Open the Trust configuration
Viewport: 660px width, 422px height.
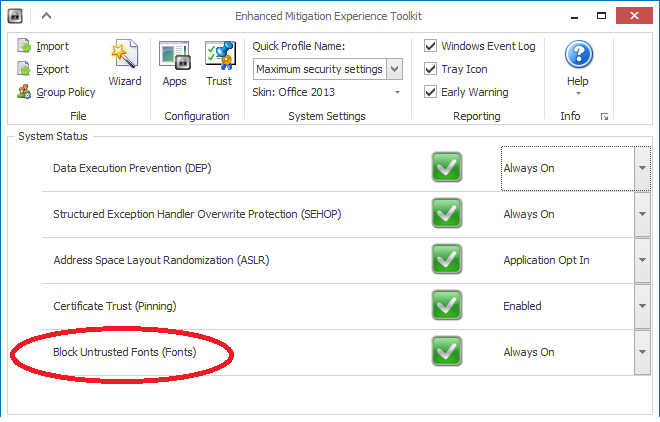pyautogui.click(x=219, y=63)
